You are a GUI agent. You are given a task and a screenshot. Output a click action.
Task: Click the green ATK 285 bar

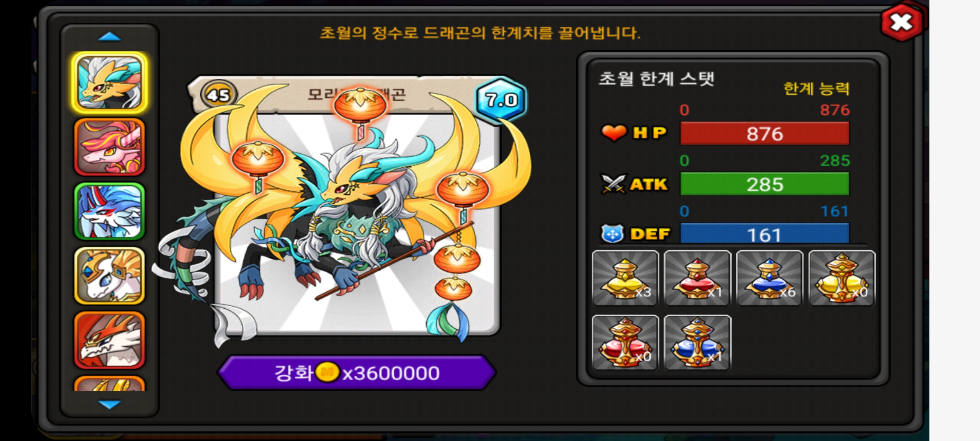pos(764,184)
